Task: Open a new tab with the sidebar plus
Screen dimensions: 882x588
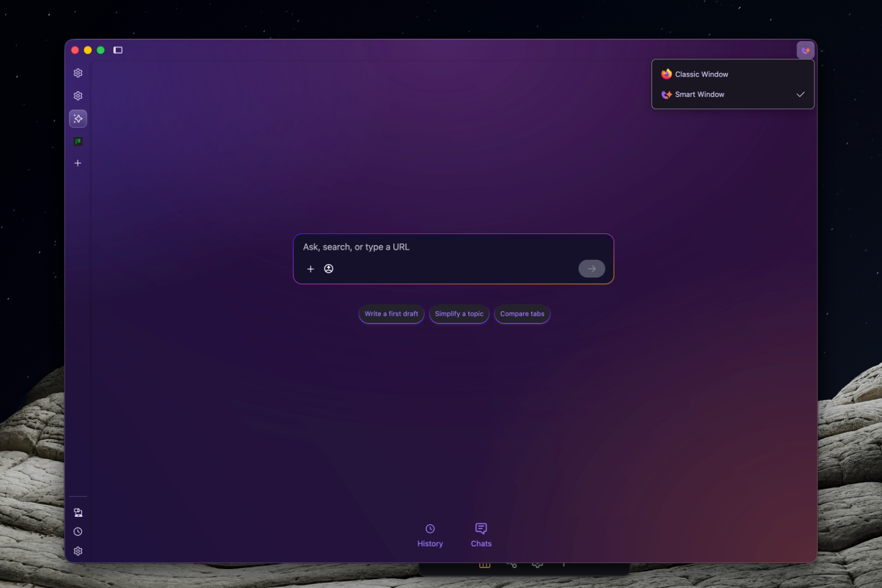Action: click(78, 163)
